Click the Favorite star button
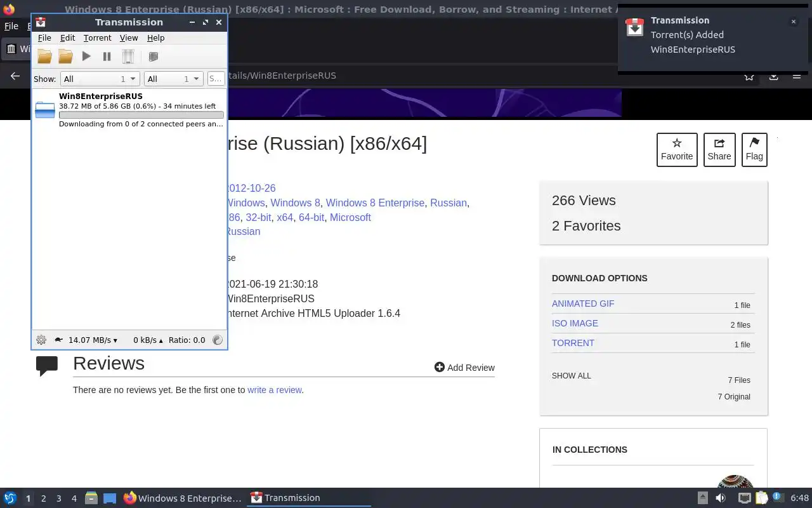Image resolution: width=812 pixels, height=508 pixels. (677, 150)
